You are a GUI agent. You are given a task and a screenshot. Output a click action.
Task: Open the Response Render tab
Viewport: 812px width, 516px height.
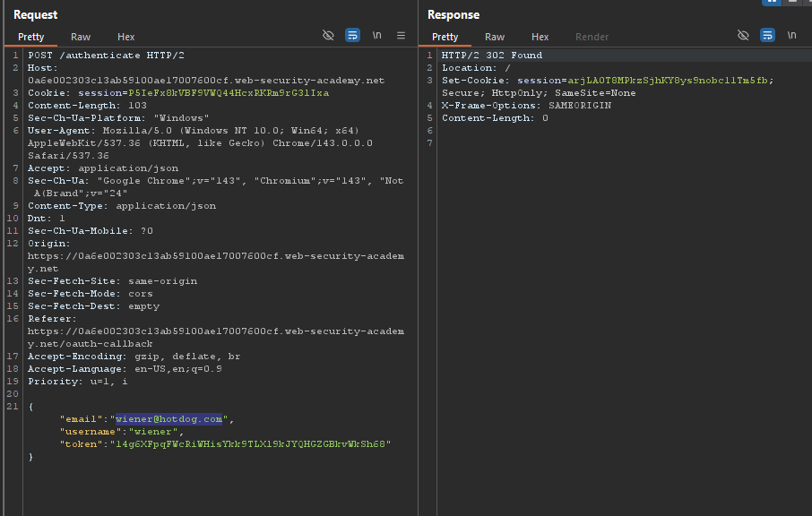(x=592, y=37)
